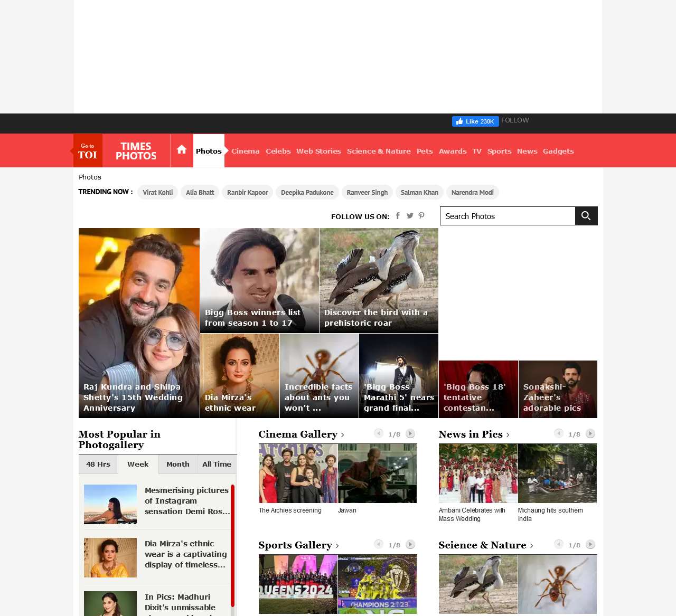Click the Ranbir Kapoor trending tag
Viewport: 676px width, 616px height.
[248, 192]
